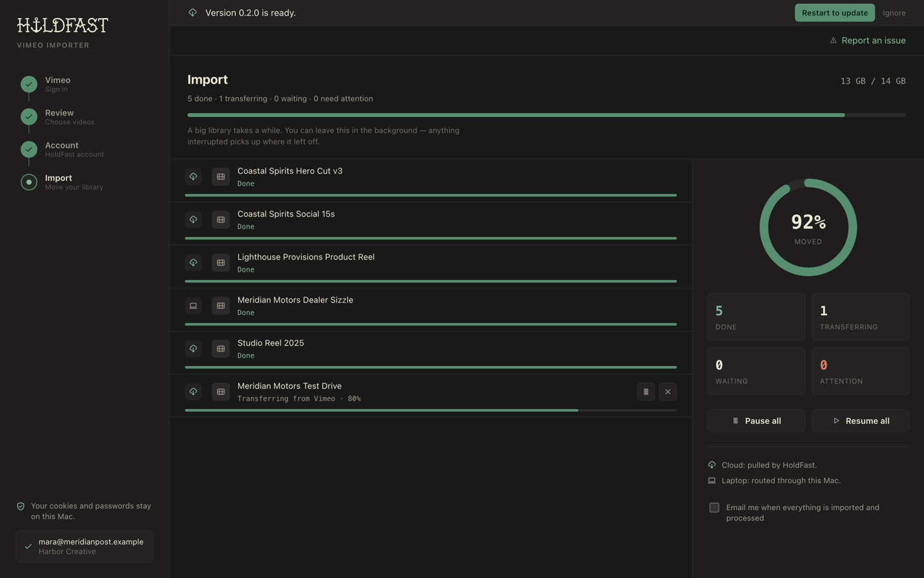Click Resume all button
The image size is (924, 578).
860,421
